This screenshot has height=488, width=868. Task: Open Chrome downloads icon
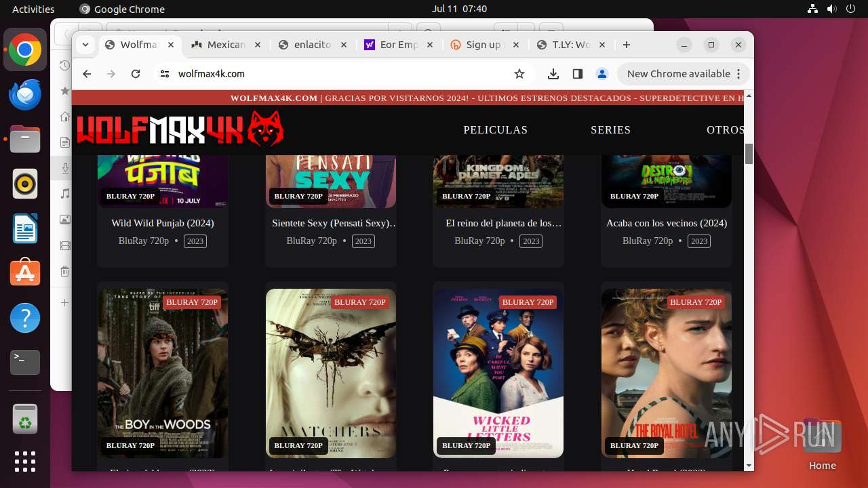click(x=553, y=74)
